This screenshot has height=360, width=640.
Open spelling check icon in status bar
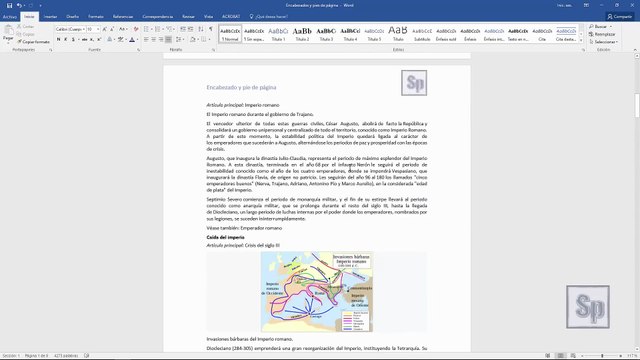pyautogui.click(x=87, y=356)
